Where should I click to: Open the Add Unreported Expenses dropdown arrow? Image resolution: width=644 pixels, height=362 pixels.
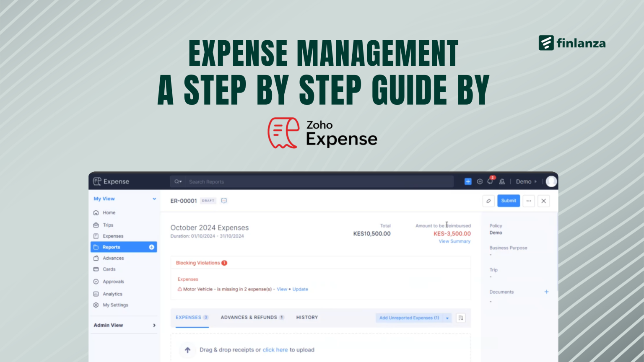447,318
